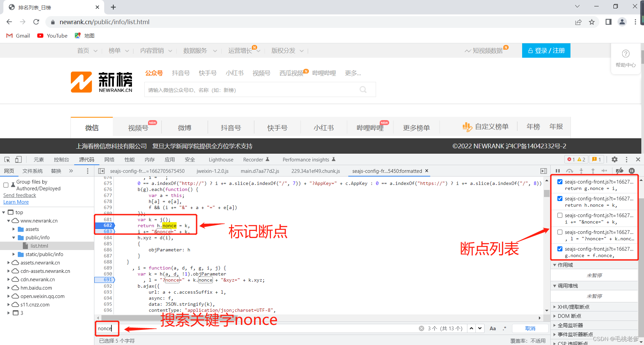Jump to the previous search match

point(471,328)
